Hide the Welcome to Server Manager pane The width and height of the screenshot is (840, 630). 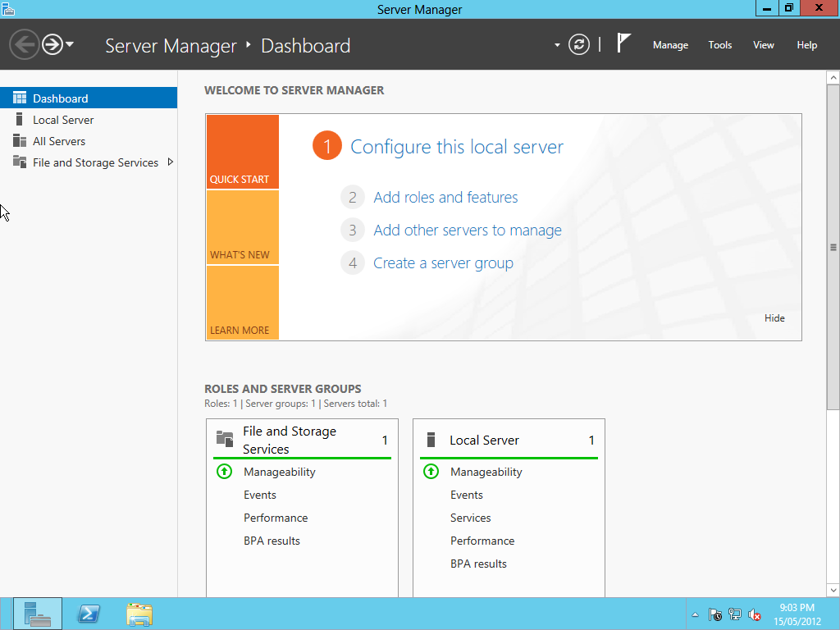click(x=774, y=318)
